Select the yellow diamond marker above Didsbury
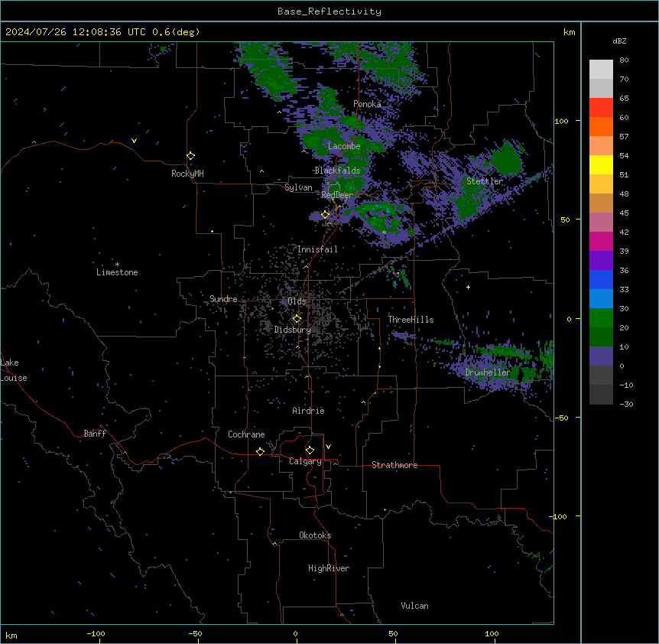The image size is (659, 644). pos(297,319)
